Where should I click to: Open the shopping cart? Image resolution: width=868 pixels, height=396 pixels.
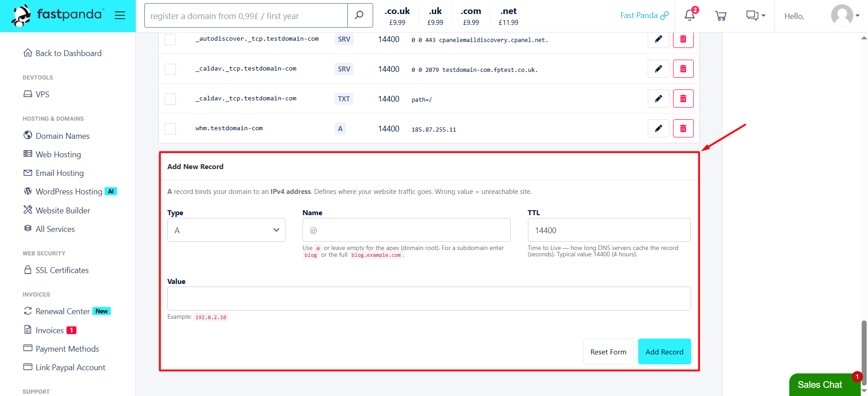tap(721, 16)
